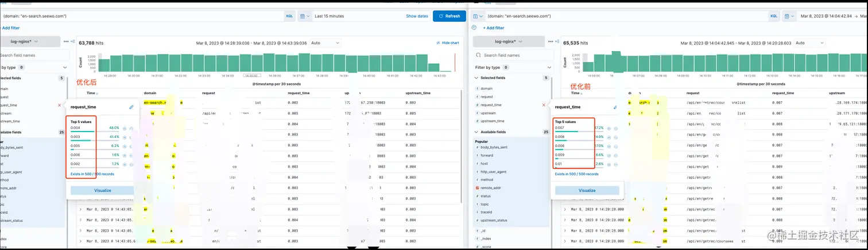Image resolution: width=868 pixels, height=250 pixels.
Task: Click upstream_time column header in left table
Action: [x=418, y=93]
